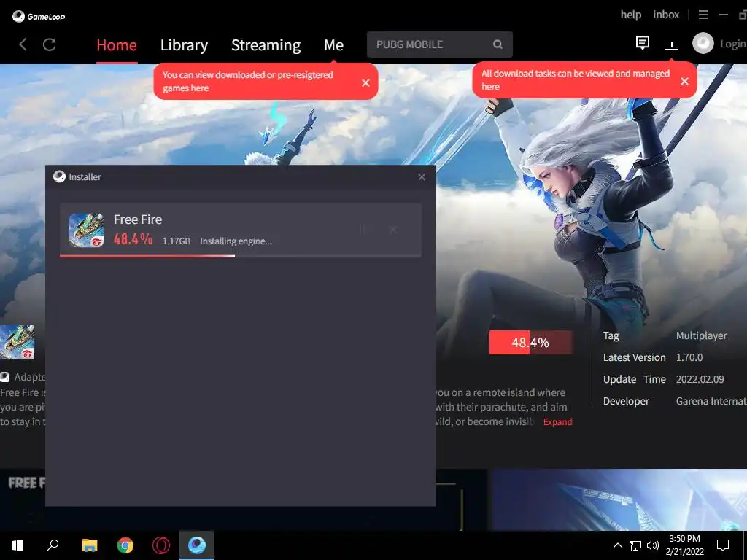
Task: Open the download manager icon
Action: coord(672,45)
